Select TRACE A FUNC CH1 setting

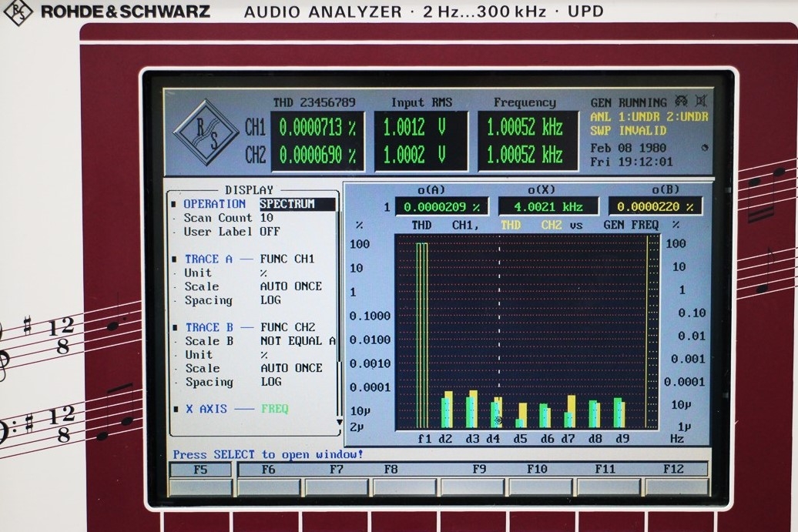point(287,259)
